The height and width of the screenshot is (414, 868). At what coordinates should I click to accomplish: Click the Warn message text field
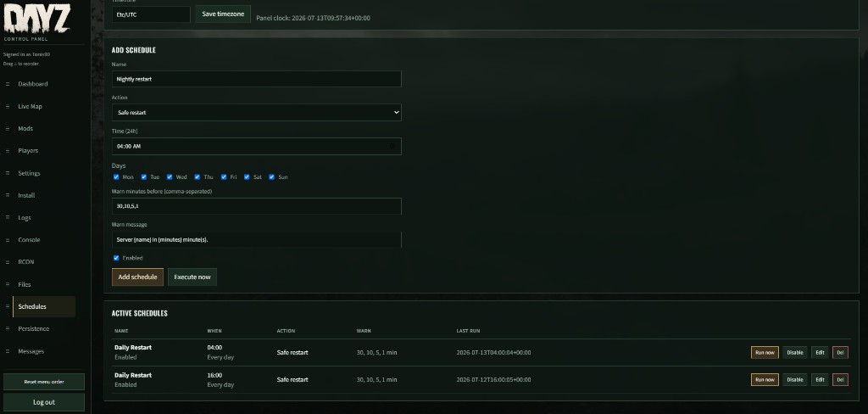coord(256,239)
